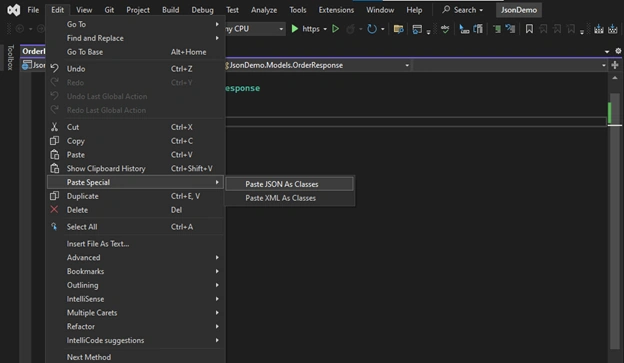Open the File menu
The width and height of the screenshot is (624, 363).
[33, 10]
